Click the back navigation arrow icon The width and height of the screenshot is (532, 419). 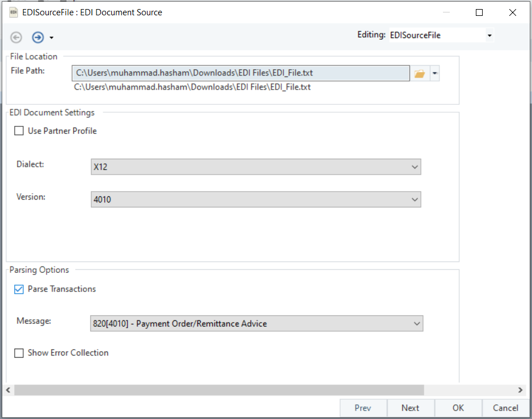pyautogui.click(x=16, y=37)
